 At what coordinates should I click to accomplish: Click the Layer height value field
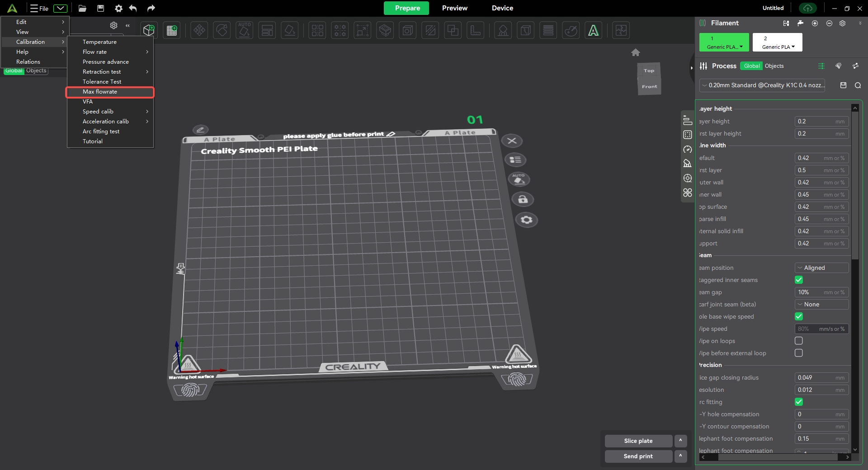(816, 122)
